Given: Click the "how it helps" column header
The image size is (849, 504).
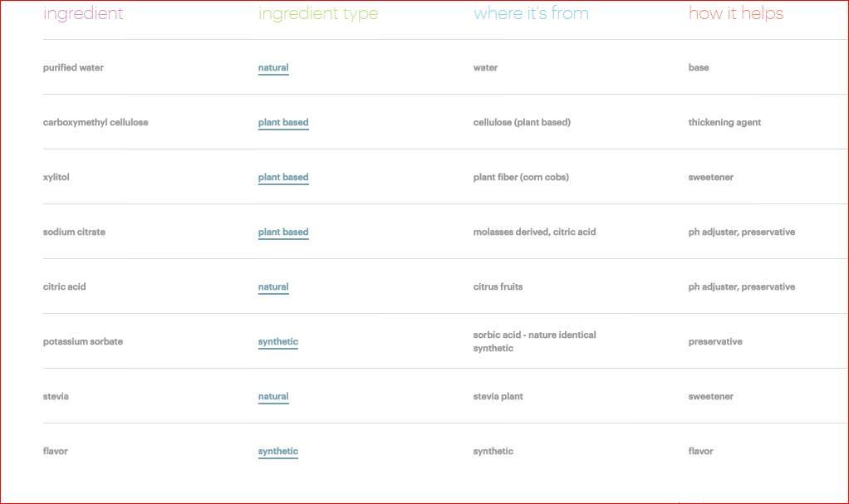Looking at the screenshot, I should point(736,13).
